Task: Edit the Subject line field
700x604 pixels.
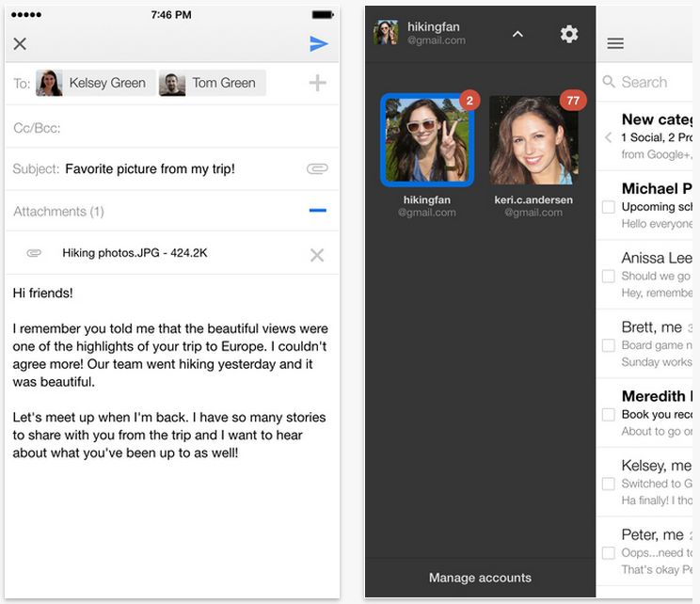Action: pos(172,168)
